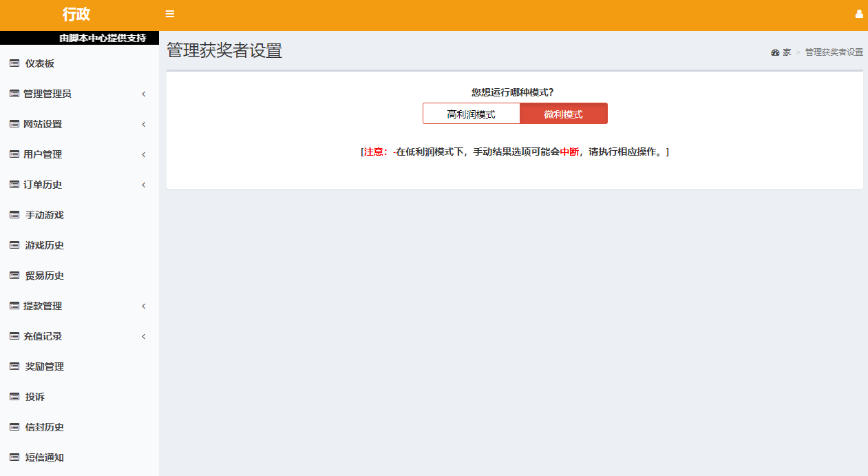Screen dimensions: 868x476
Task: Click the 家 breadcrumb link
Action: (787, 52)
